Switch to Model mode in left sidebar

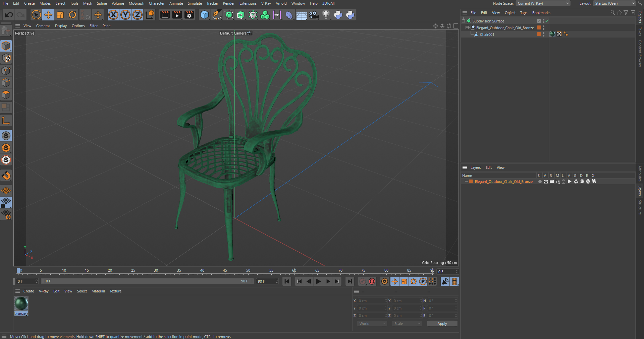pyautogui.click(x=6, y=46)
